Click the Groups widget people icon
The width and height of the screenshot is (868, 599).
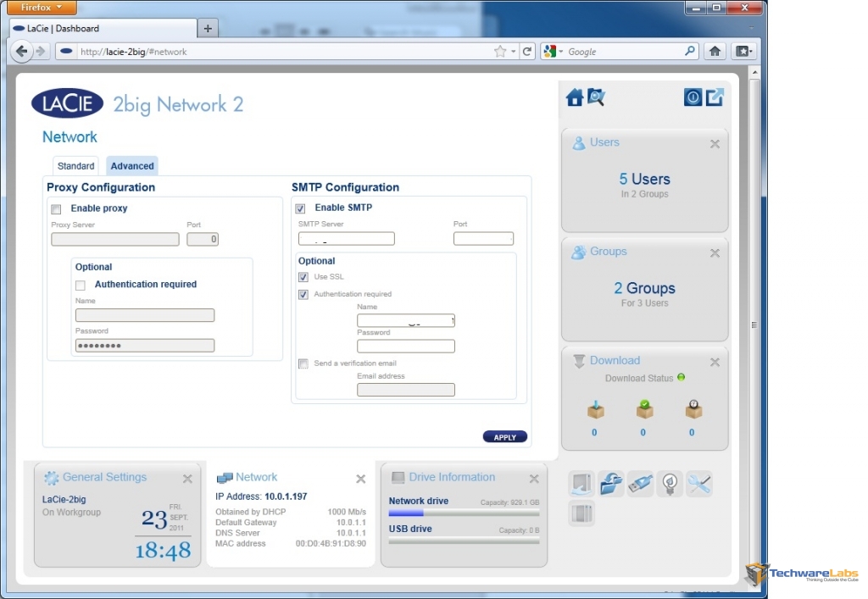578,252
